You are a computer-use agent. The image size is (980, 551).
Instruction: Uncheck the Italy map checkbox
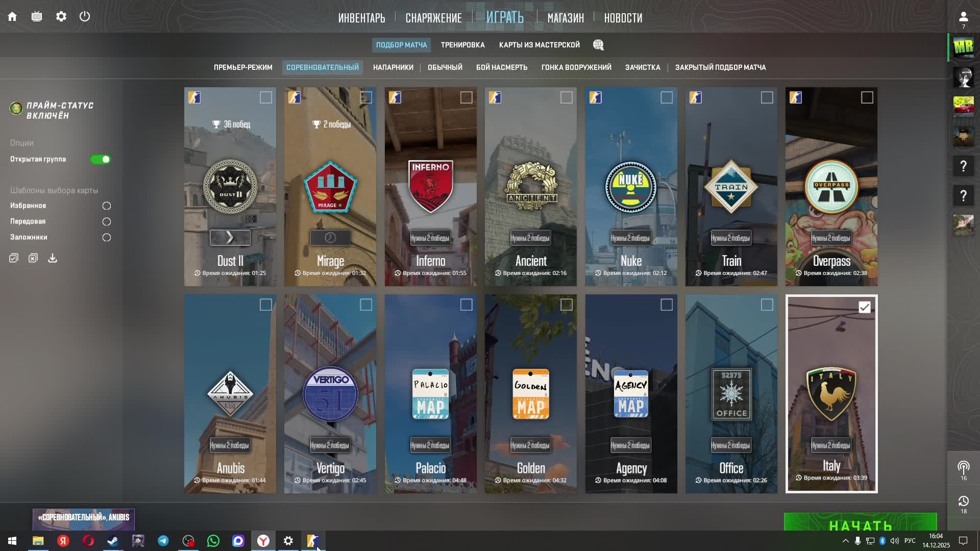point(864,307)
